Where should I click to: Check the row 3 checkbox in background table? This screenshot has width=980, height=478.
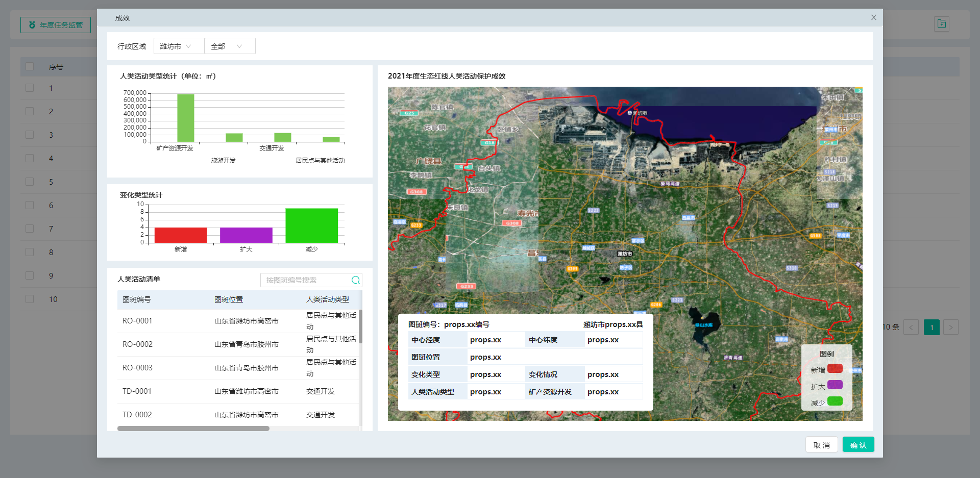[x=30, y=135]
